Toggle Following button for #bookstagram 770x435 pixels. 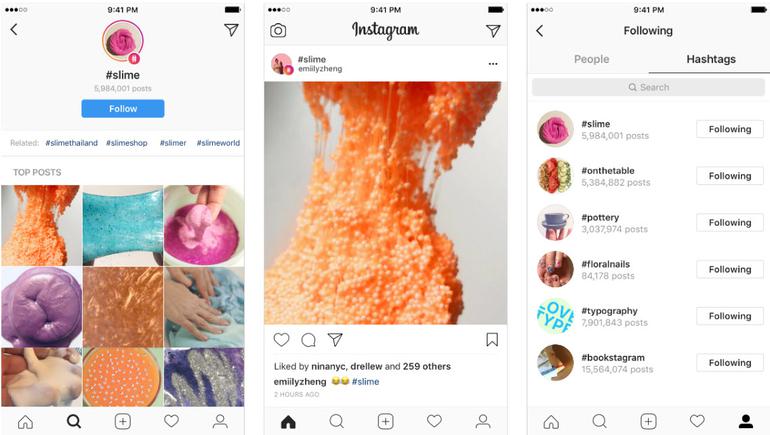[x=730, y=362]
